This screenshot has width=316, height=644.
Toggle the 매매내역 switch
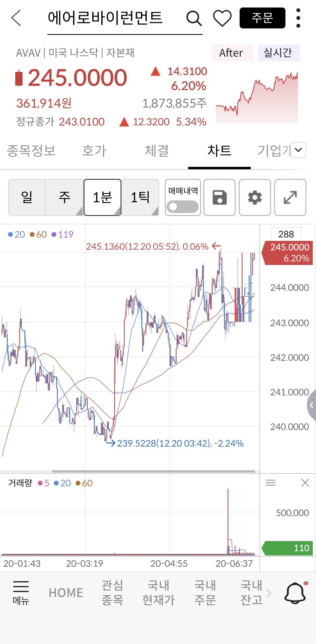[x=183, y=207]
